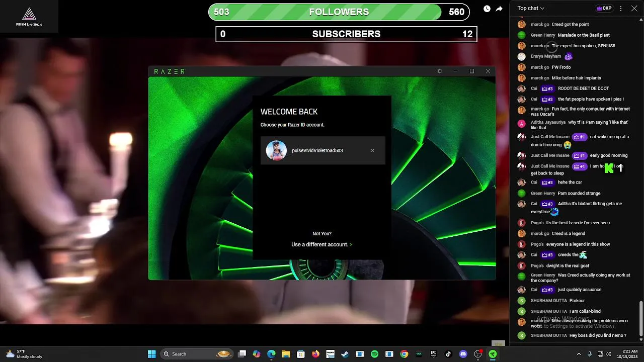Close the live chat panel
The width and height of the screenshot is (644, 362).
point(634,9)
